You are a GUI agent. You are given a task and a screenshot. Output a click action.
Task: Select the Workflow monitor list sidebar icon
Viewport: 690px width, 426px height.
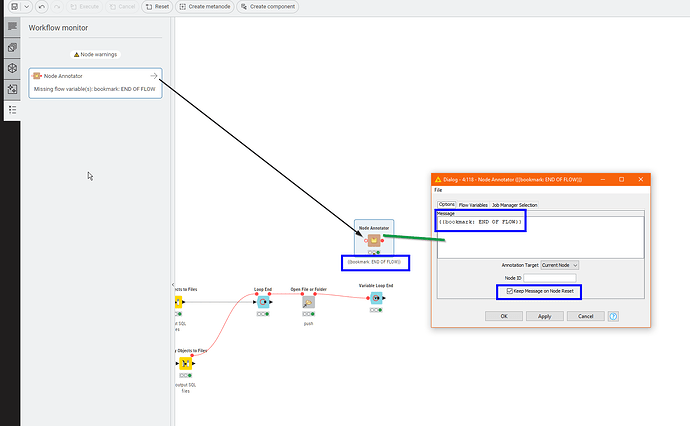tap(12, 110)
